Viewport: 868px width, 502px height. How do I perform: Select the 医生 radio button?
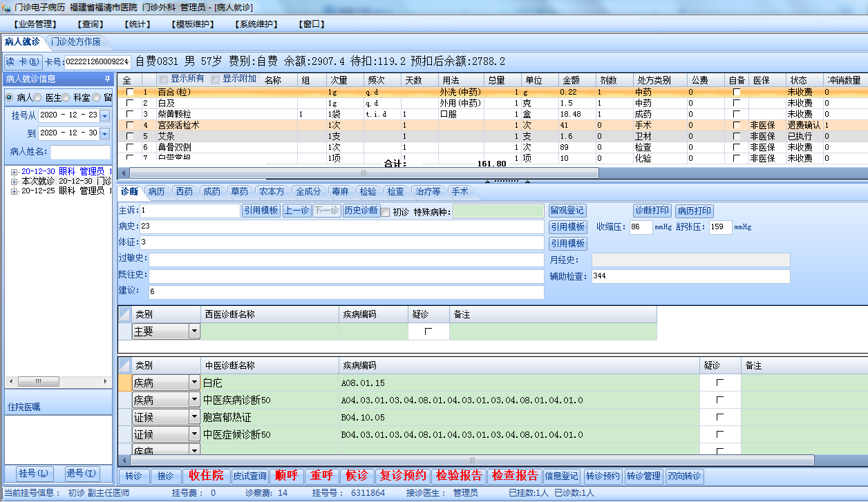pos(38,97)
